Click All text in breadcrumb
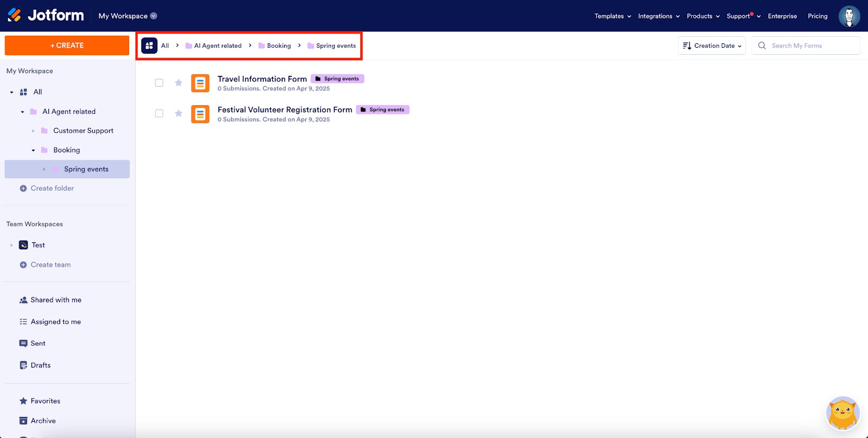Viewport: 868px width, 438px height. click(x=165, y=46)
